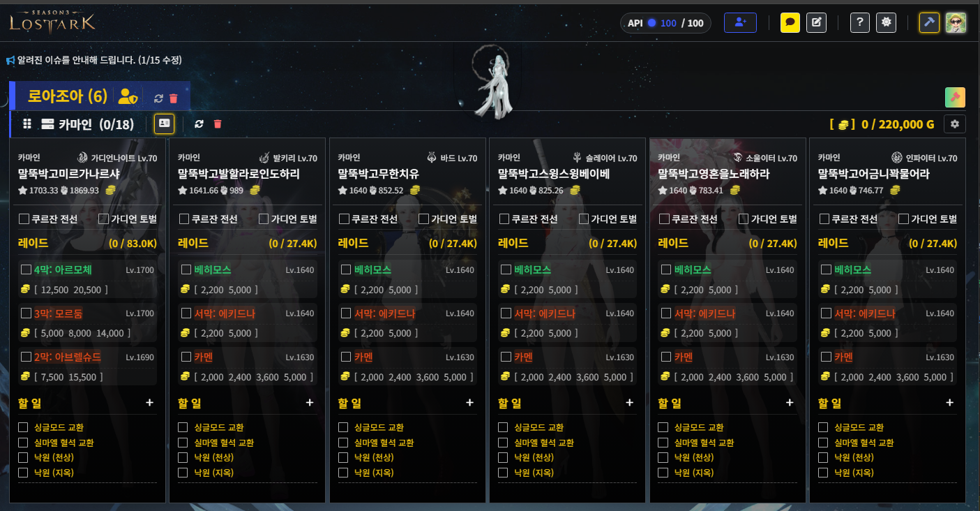The height and width of the screenshot is (511, 980).
Task: Click the colorful pin icon at right
Action: click(x=955, y=97)
